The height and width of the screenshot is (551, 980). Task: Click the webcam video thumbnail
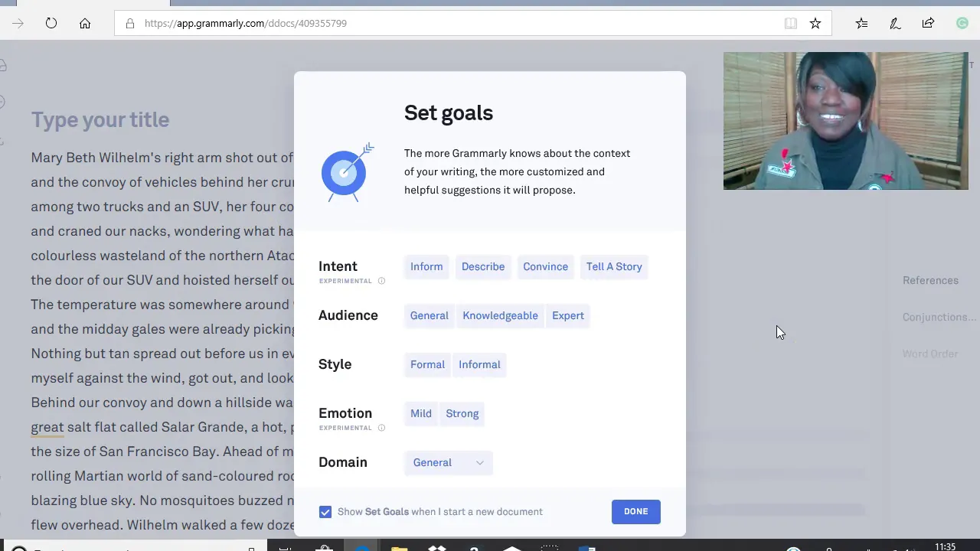pyautogui.click(x=846, y=121)
